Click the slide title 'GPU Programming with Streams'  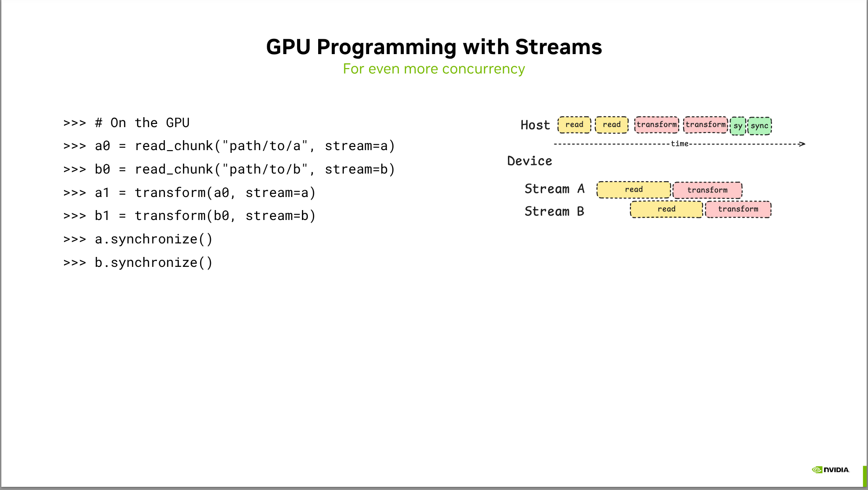point(434,47)
